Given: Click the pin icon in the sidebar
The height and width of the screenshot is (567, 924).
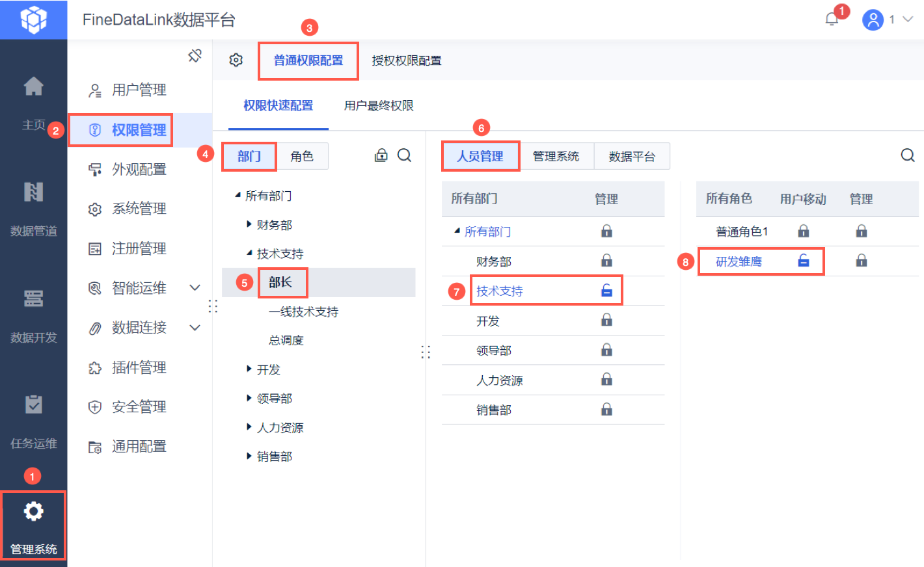Looking at the screenshot, I should coord(195,56).
